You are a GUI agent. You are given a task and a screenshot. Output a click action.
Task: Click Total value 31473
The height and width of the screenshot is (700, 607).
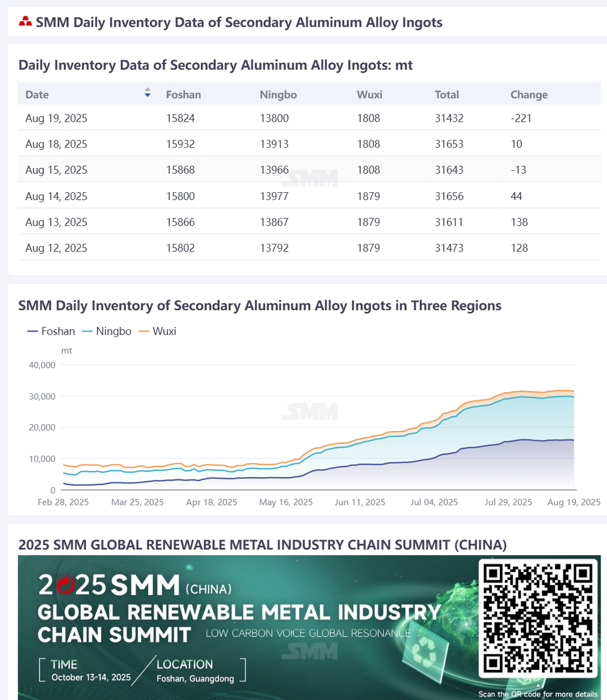[x=449, y=248]
